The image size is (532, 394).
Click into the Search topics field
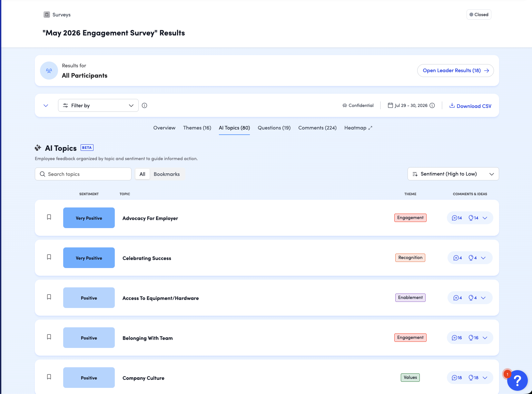(83, 174)
